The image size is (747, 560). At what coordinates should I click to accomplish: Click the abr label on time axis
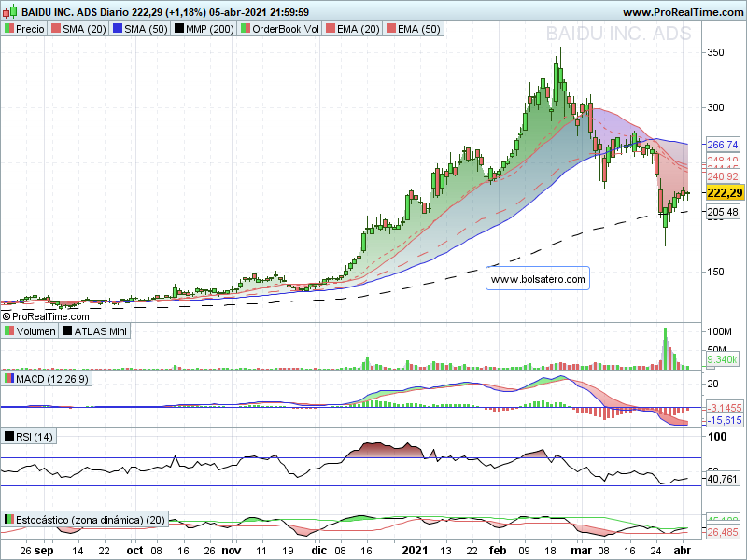[683, 551]
